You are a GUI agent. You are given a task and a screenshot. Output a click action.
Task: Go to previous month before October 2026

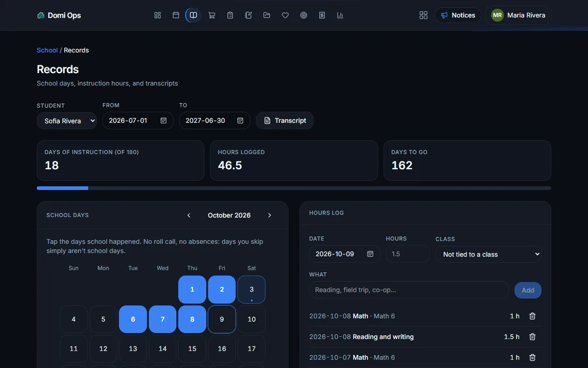pyautogui.click(x=189, y=215)
